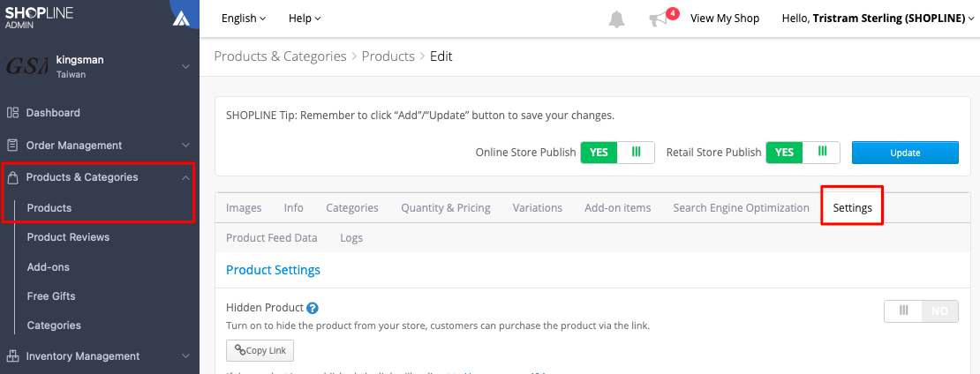Click the Edit breadcrumb text
Screen dimensions: 980x374
[x=441, y=56]
